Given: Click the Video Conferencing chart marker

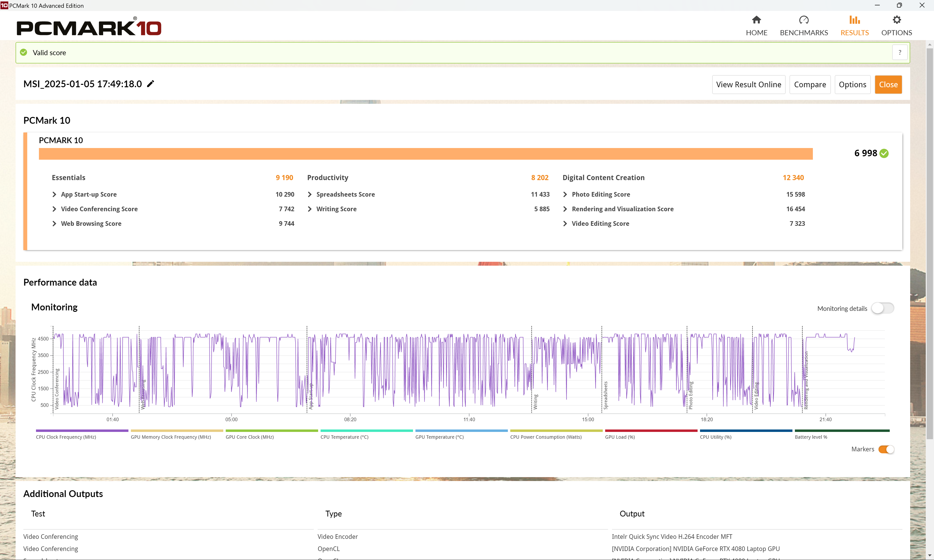Looking at the screenshot, I should pyautogui.click(x=57, y=389).
